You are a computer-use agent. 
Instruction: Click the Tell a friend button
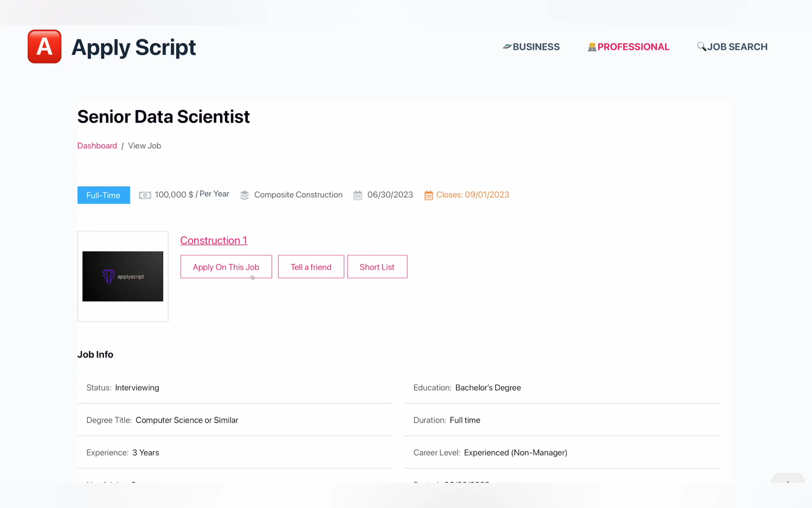(x=311, y=267)
